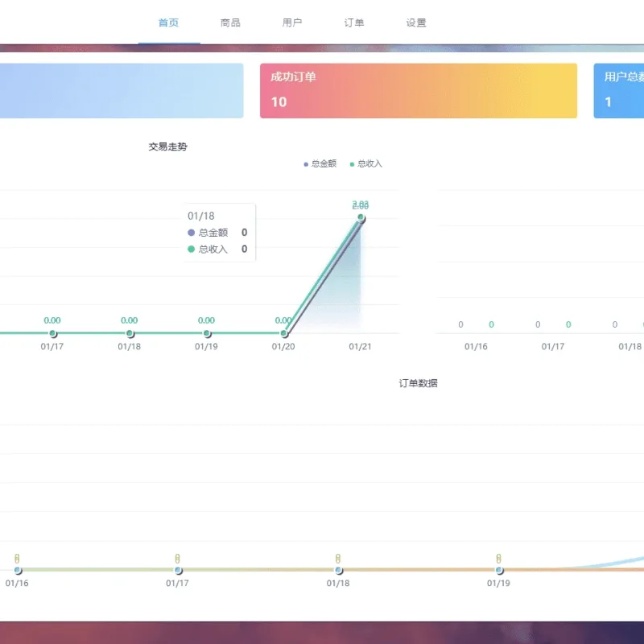This screenshot has width=644, height=644.
Task: Go to the 用户 tab
Action: click(292, 23)
